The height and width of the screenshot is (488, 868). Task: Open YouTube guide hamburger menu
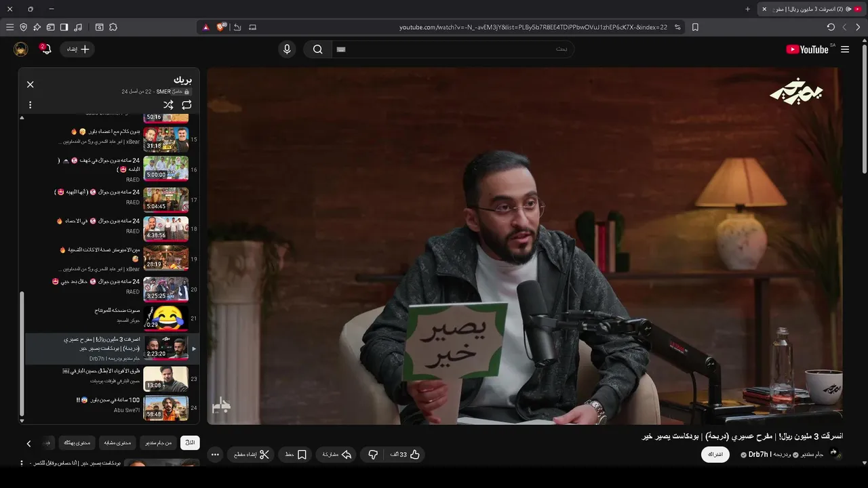pos(845,49)
